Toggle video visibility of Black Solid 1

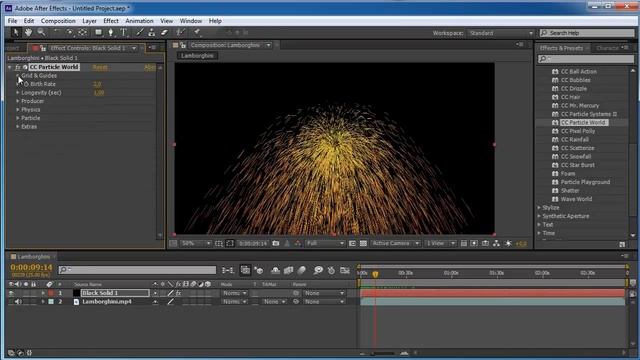11,293
